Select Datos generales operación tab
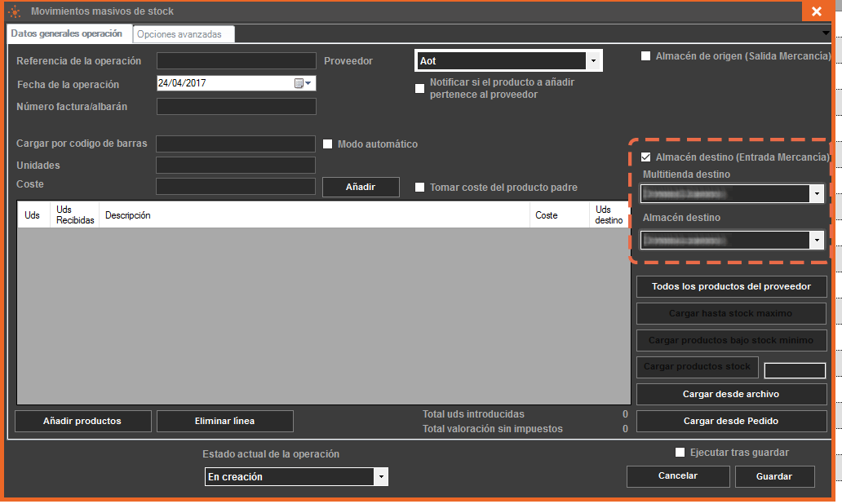 67,34
